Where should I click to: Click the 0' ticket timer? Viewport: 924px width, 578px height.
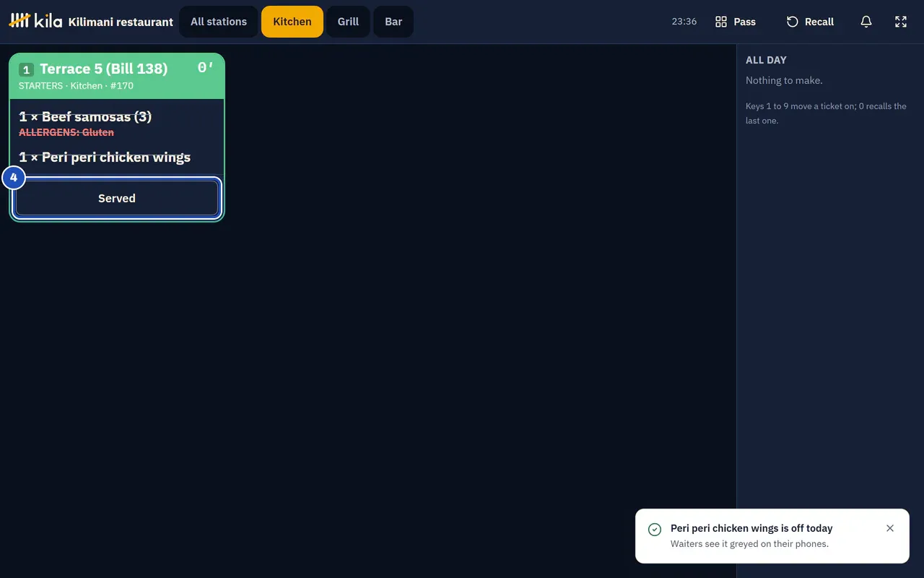click(x=206, y=68)
